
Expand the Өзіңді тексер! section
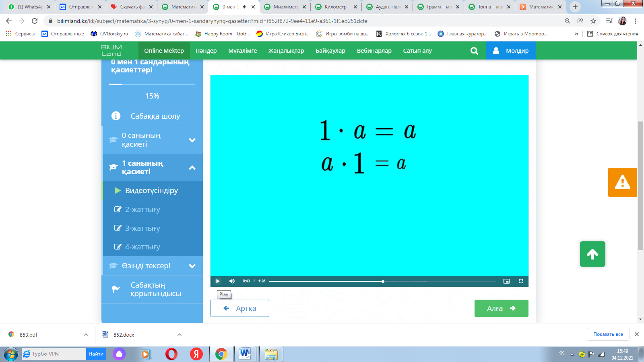pos(152,266)
